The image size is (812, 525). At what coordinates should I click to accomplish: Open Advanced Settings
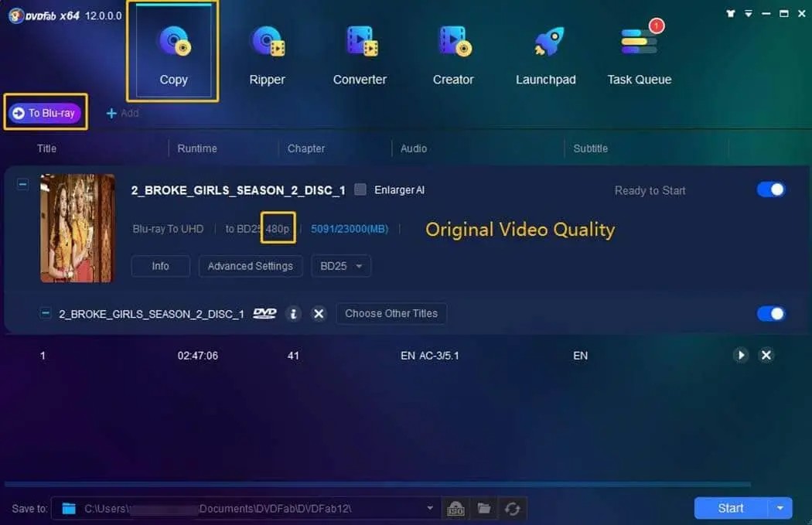(251, 266)
